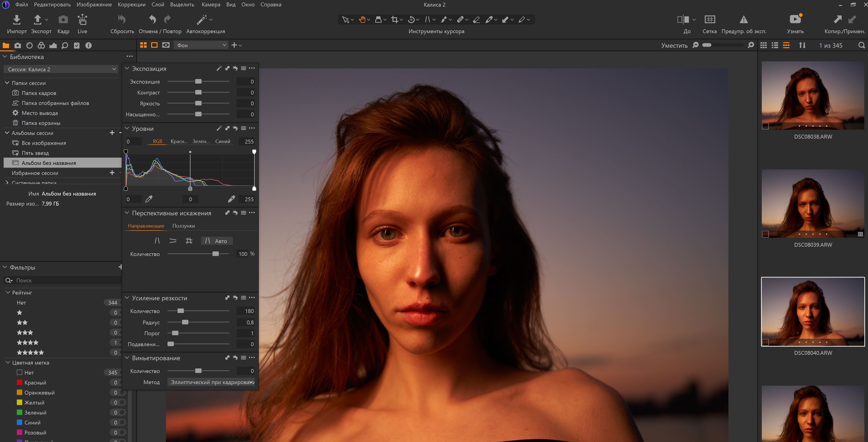Click the copy adjustments up-arrow icon
The image size is (868, 442).
click(837, 20)
